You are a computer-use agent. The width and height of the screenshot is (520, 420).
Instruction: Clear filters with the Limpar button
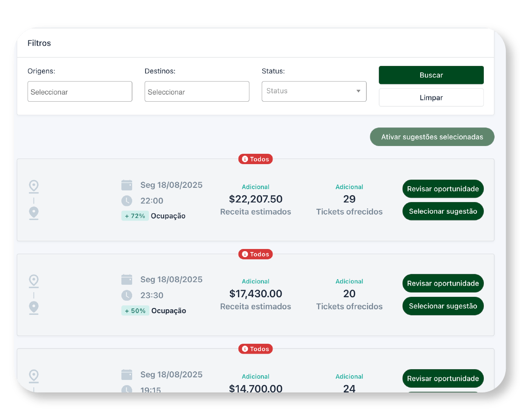point(431,97)
